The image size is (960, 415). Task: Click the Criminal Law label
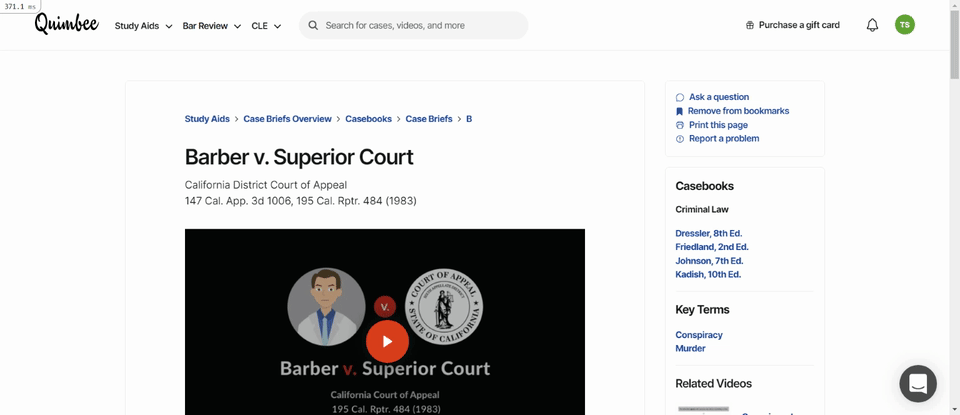coord(702,209)
